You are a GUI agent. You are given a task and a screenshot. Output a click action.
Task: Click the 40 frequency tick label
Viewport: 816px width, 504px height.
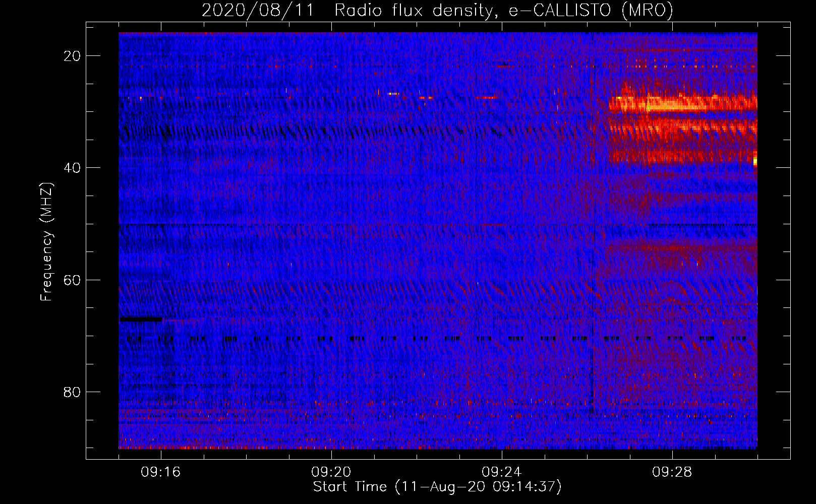pyautogui.click(x=73, y=168)
